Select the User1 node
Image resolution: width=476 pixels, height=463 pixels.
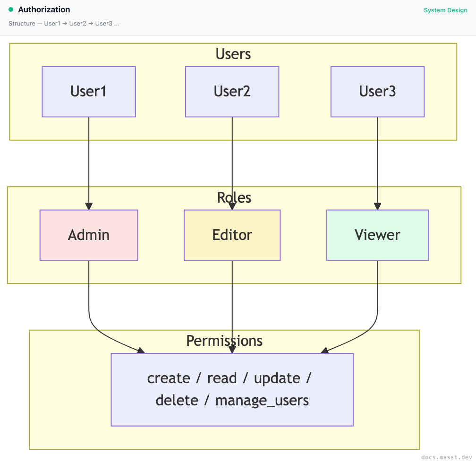coord(89,92)
